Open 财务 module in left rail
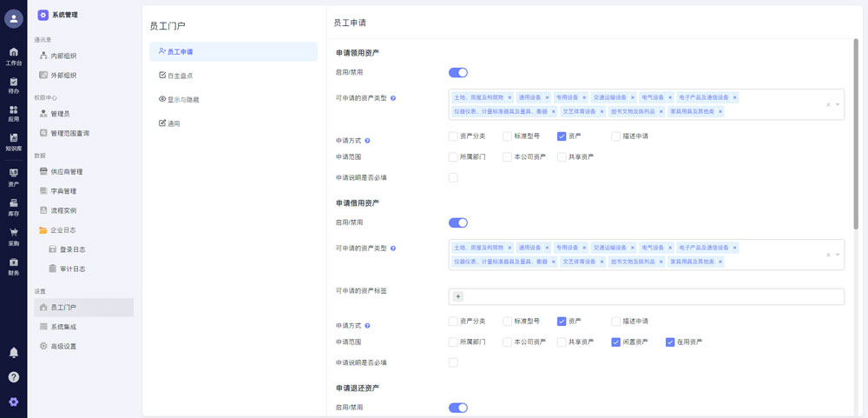The image size is (868, 418). (13, 267)
